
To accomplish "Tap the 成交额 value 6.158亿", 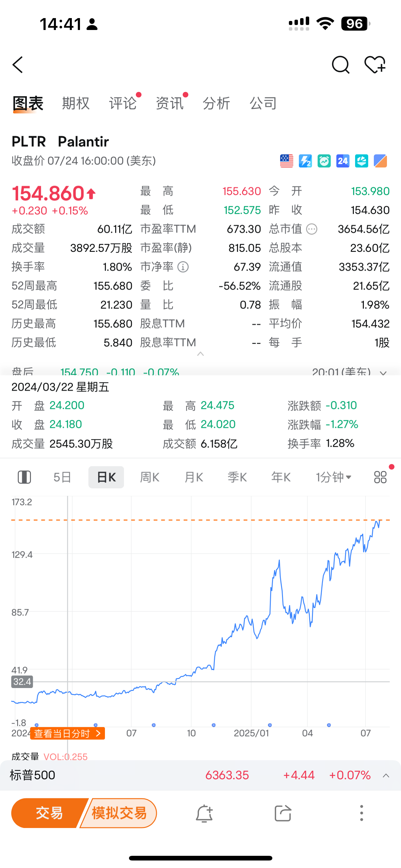I will [219, 444].
